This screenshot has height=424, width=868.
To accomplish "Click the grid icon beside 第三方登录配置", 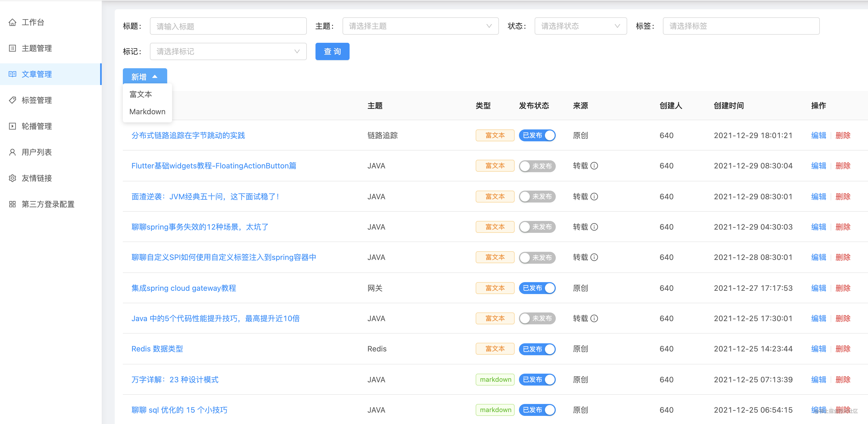I will point(12,204).
